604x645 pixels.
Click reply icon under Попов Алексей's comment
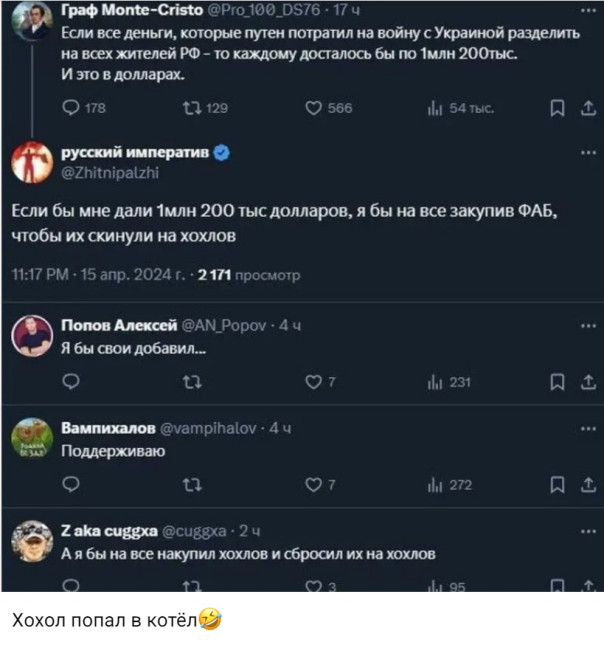click(69, 380)
